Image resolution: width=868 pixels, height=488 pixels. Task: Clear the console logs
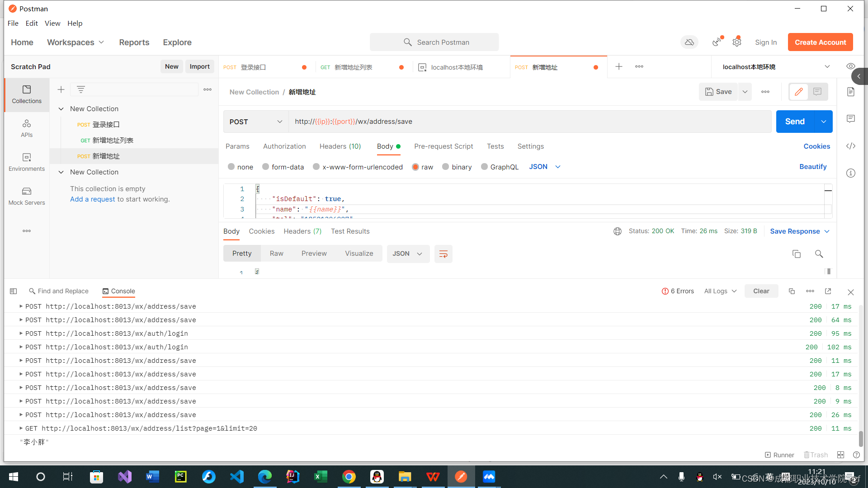761,291
